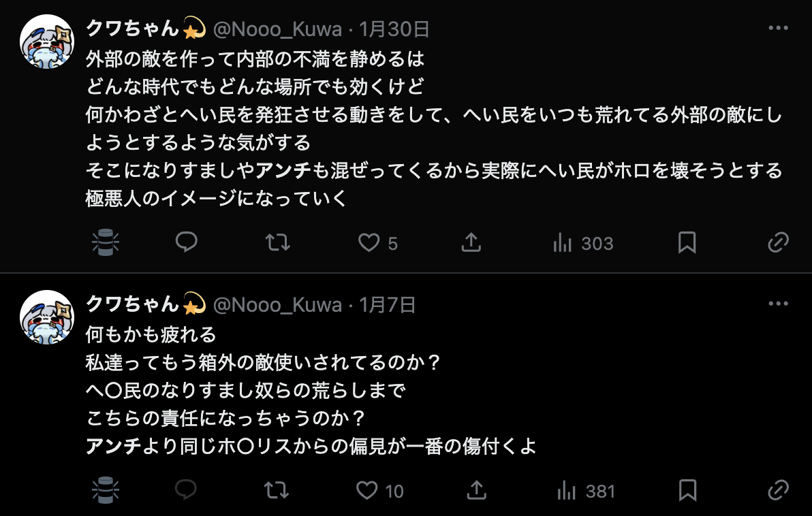
Task: View analytics showing 303 views
Action: tap(582, 243)
